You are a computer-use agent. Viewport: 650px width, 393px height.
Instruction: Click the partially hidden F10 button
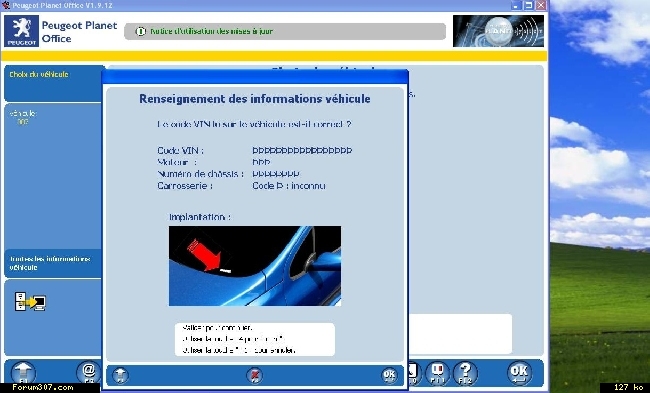[x=415, y=373]
